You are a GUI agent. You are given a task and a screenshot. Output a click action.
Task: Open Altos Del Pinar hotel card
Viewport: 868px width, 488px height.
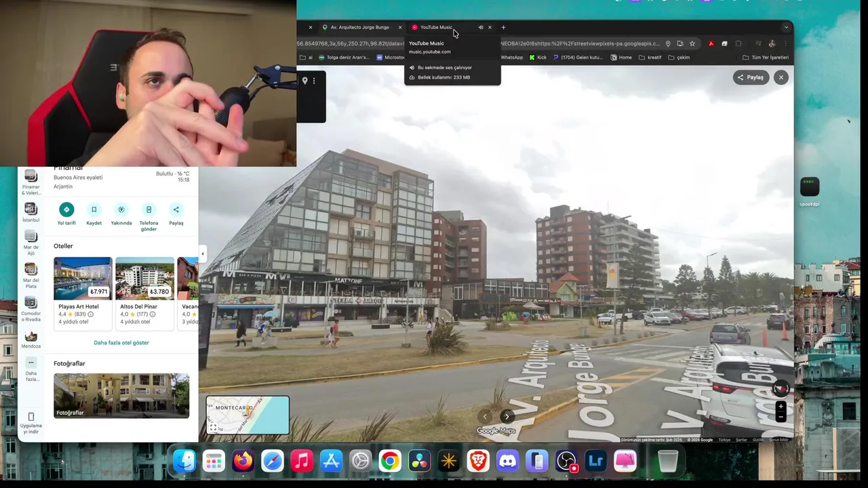144,293
